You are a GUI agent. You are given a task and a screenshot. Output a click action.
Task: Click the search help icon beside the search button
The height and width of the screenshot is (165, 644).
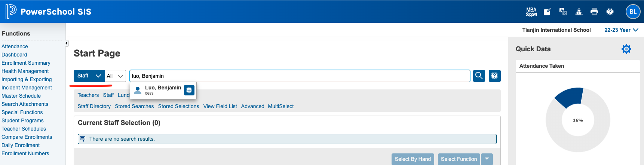click(494, 76)
